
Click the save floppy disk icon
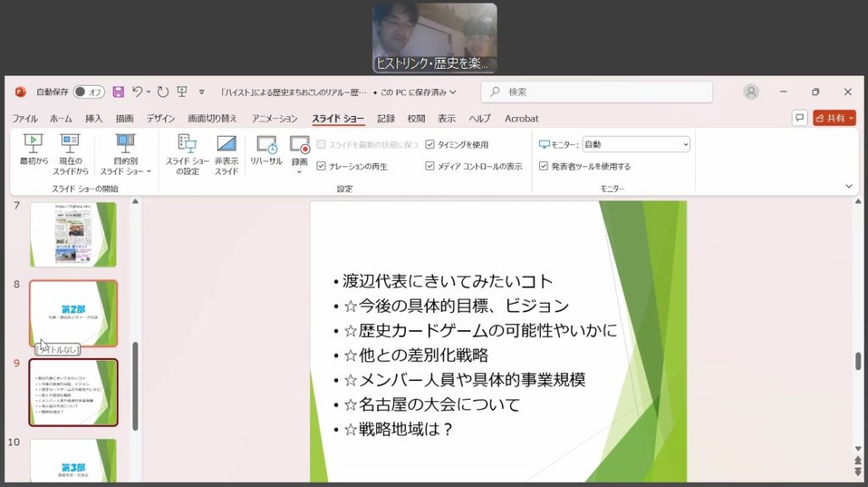[119, 92]
